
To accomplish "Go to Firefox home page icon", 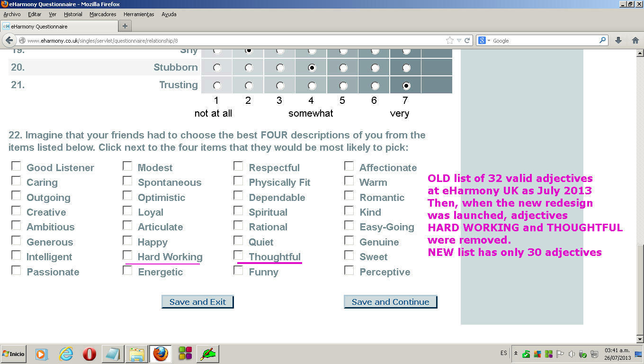I will [635, 41].
